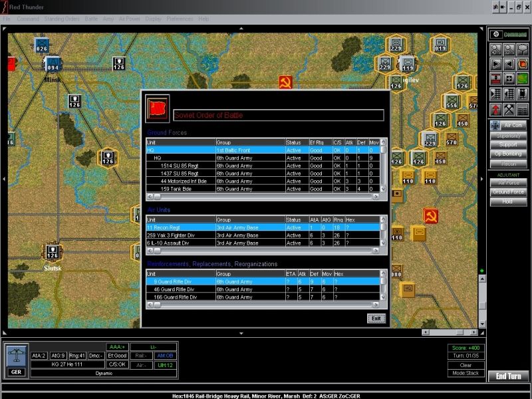This screenshot has width=532, height=399.
Task: Expand the Command panel header
Action: (509, 35)
